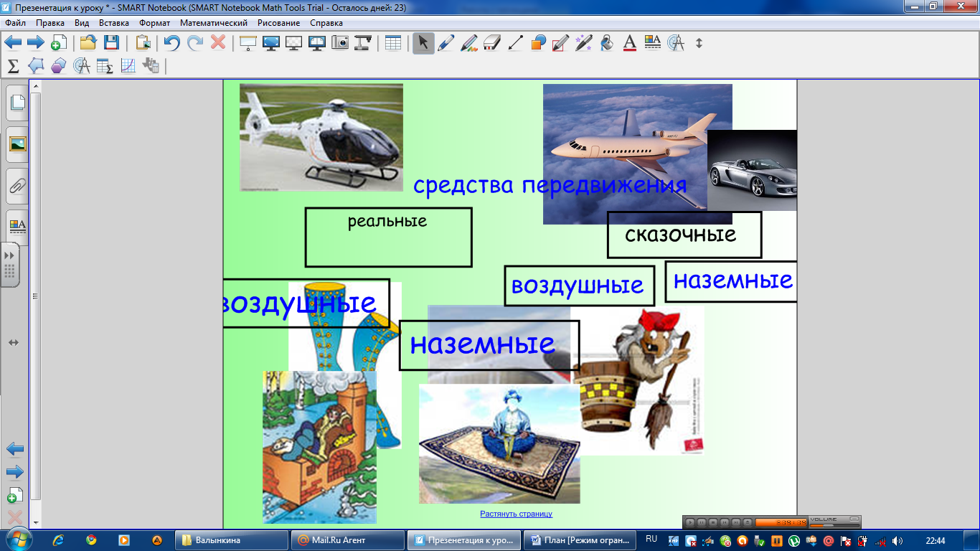
Task: Open the Формат menu
Action: (154, 23)
